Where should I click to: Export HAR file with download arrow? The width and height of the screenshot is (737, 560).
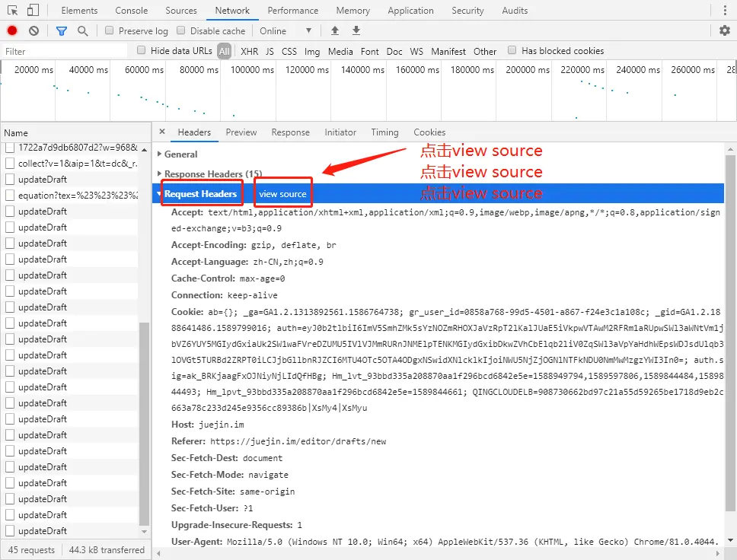click(356, 30)
